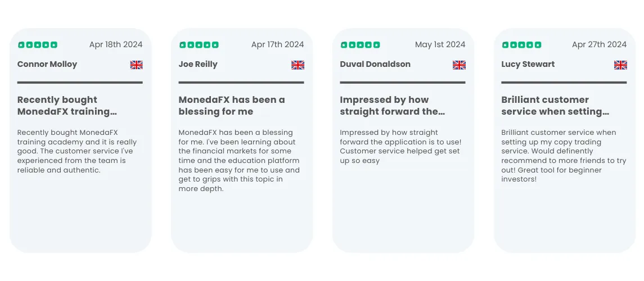Click the five-star rating on Lucy Stewart's review

coord(522,45)
